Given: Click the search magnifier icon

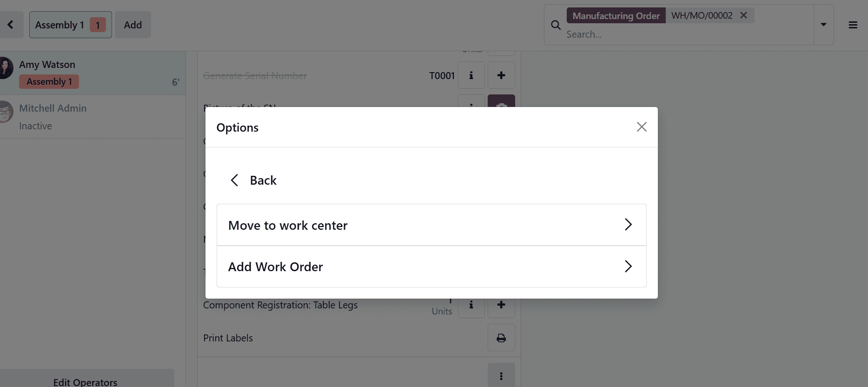Looking at the screenshot, I should 556,25.
